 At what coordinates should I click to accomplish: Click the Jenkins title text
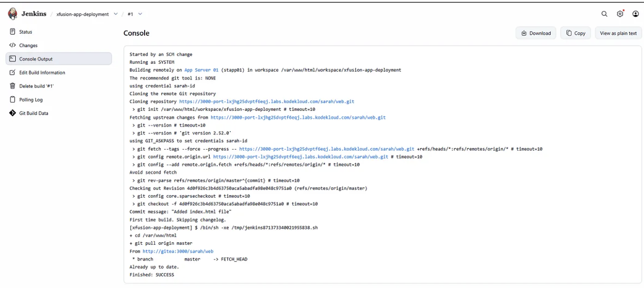click(x=34, y=14)
